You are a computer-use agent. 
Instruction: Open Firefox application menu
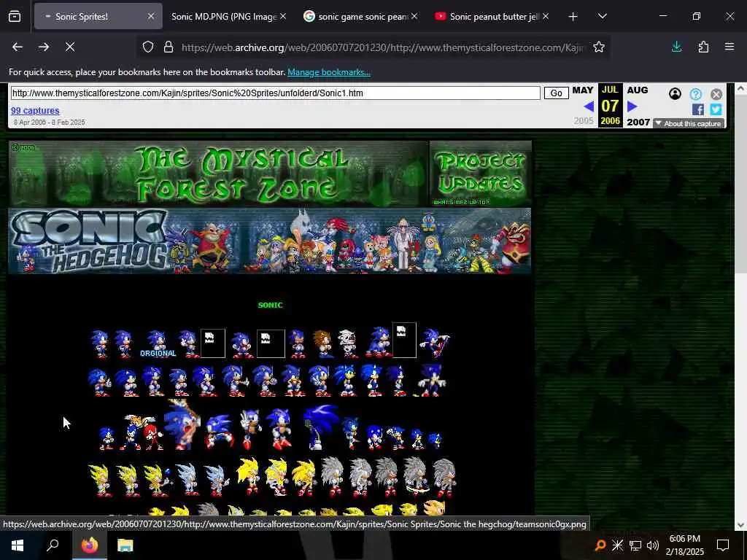coord(729,47)
